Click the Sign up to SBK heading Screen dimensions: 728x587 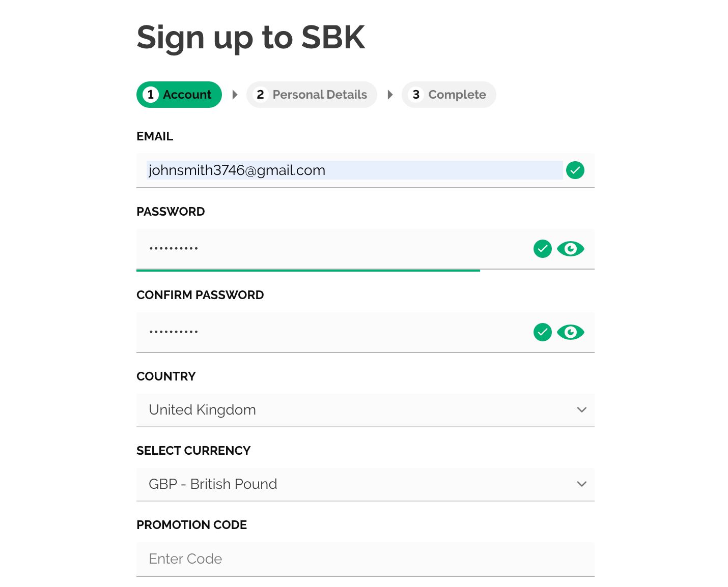(x=250, y=37)
